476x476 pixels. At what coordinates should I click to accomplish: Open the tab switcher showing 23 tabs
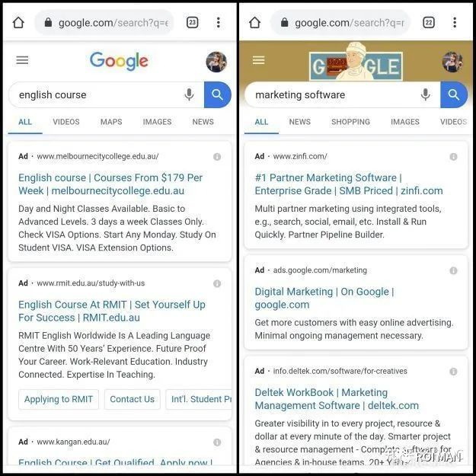tap(192, 22)
